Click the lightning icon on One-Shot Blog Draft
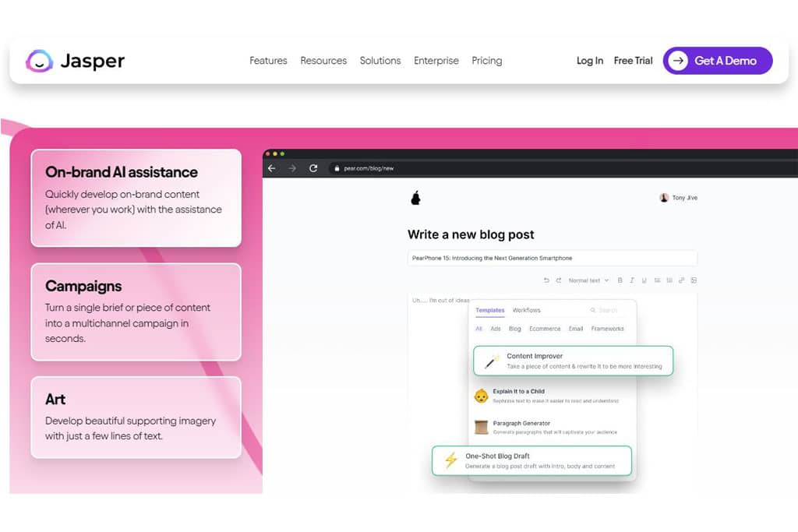The width and height of the screenshot is (798, 532). (449, 460)
